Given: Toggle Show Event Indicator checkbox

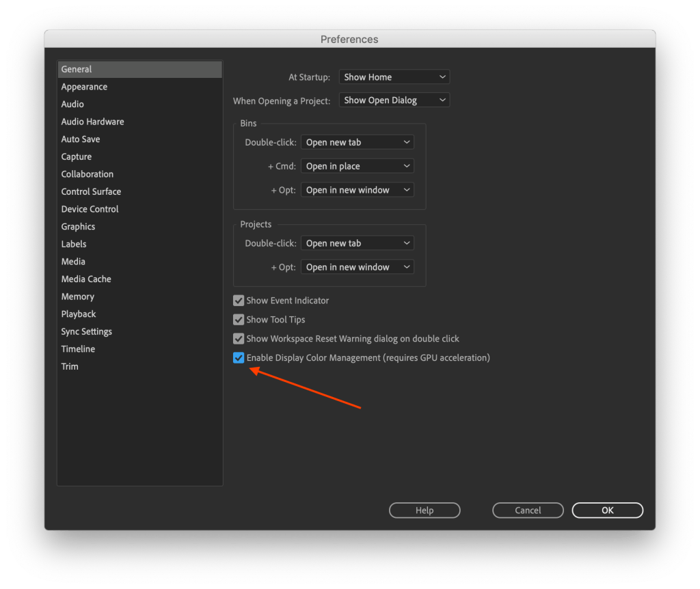Looking at the screenshot, I should click(x=239, y=301).
